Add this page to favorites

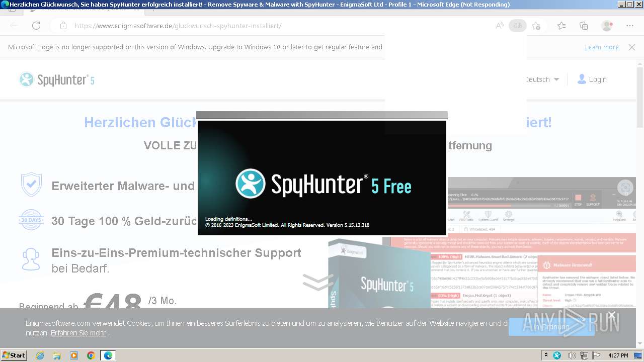pyautogui.click(x=536, y=26)
